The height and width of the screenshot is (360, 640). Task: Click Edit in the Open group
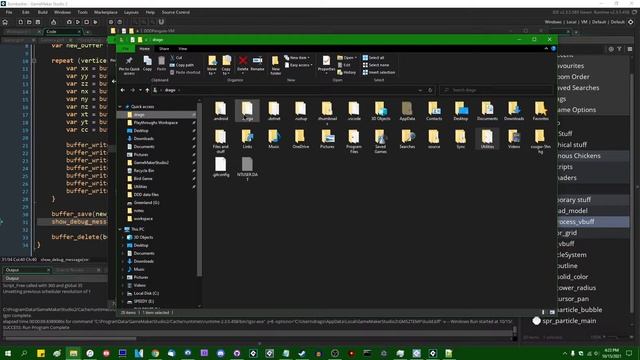(344, 65)
